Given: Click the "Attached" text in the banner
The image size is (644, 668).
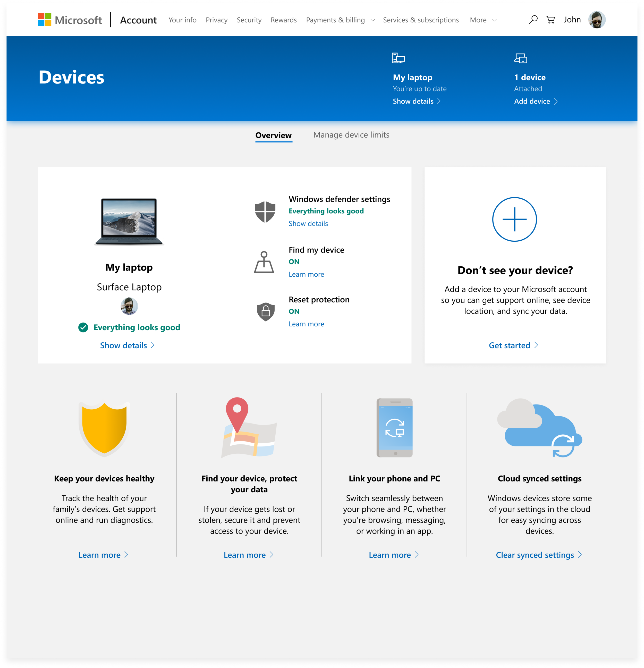Looking at the screenshot, I should [528, 89].
